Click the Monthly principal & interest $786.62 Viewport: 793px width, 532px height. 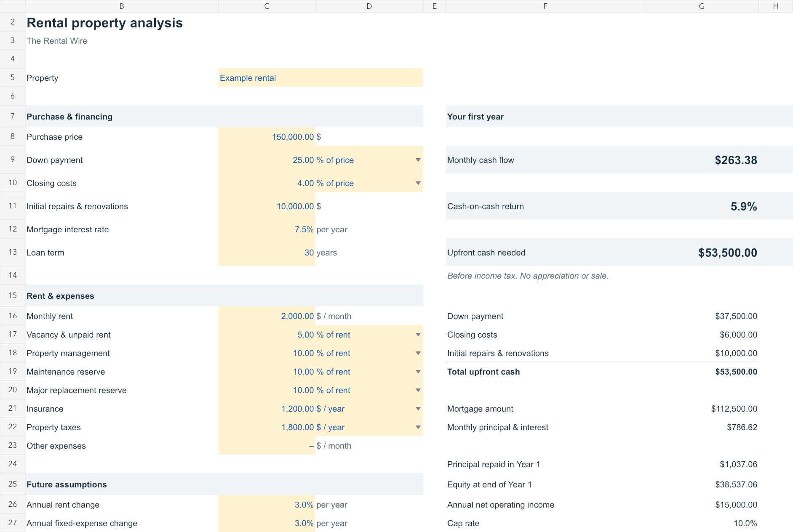742,427
